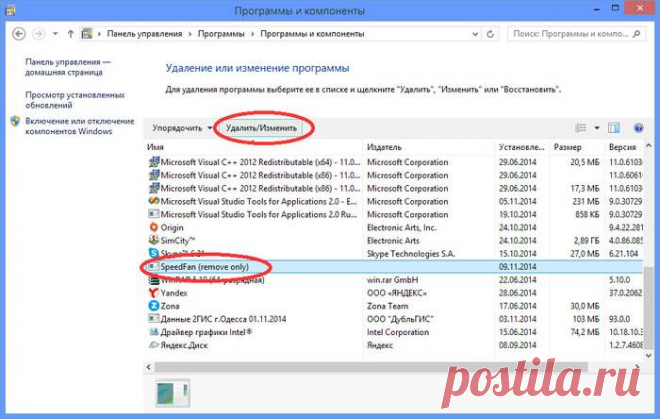The image size is (660, 419).
Task: Open 'Программы' breadcrumb segment
Action: click(x=221, y=34)
